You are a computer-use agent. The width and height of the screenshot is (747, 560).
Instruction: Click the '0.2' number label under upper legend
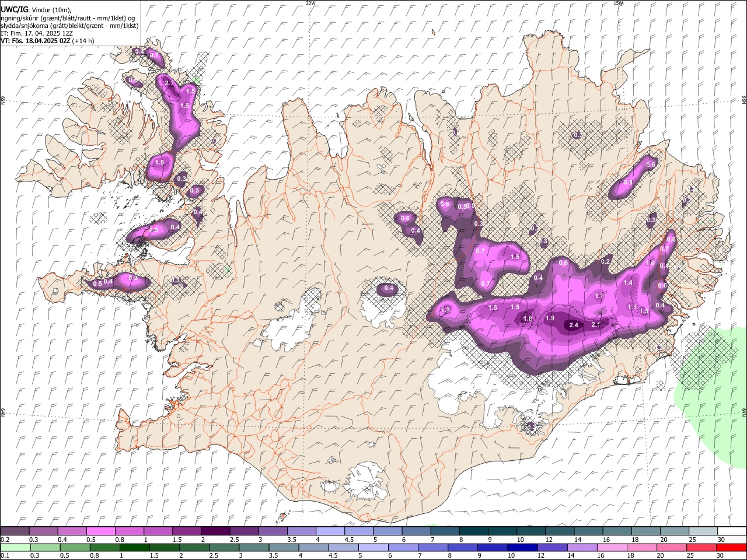(5, 540)
